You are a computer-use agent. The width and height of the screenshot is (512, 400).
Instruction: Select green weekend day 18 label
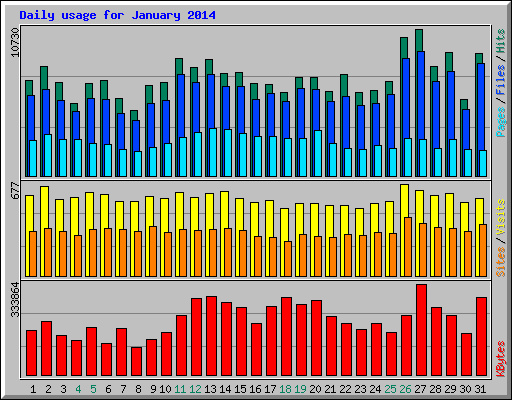point(285,389)
